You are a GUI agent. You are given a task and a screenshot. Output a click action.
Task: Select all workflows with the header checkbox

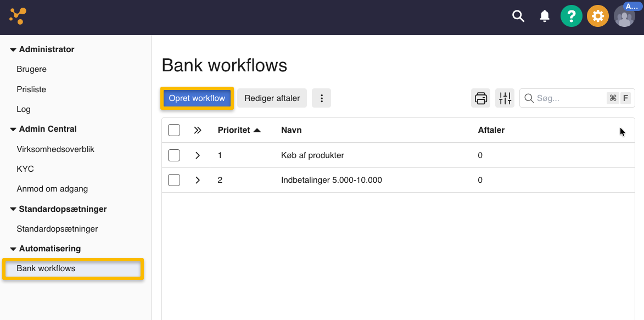point(173,130)
